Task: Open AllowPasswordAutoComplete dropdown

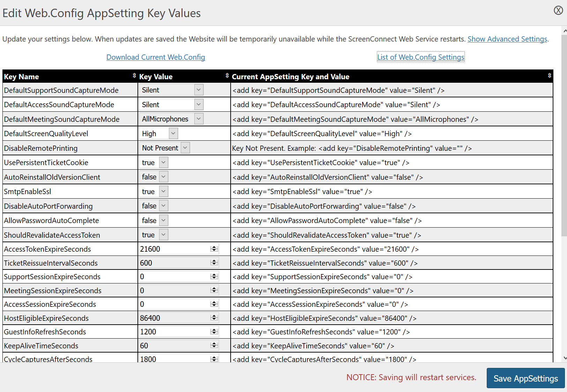Action: click(154, 221)
